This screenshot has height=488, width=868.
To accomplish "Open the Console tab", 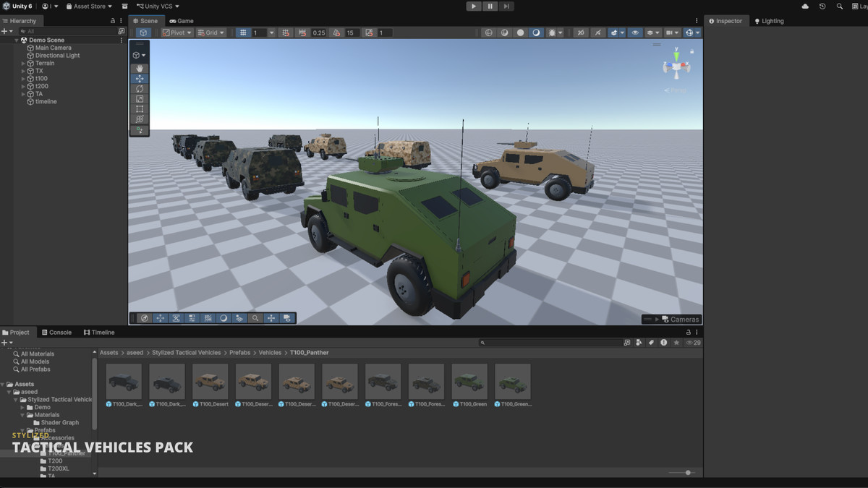I will click(x=56, y=333).
